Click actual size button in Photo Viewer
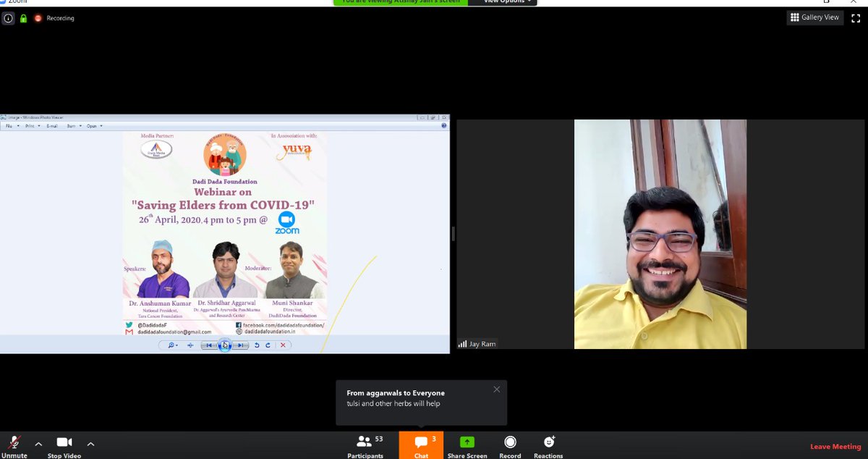 190,345
